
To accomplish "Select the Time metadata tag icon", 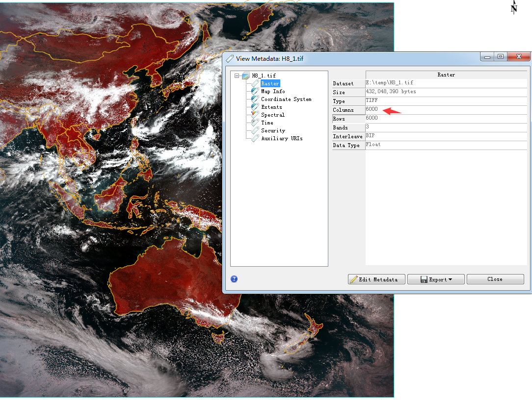I will [254, 123].
